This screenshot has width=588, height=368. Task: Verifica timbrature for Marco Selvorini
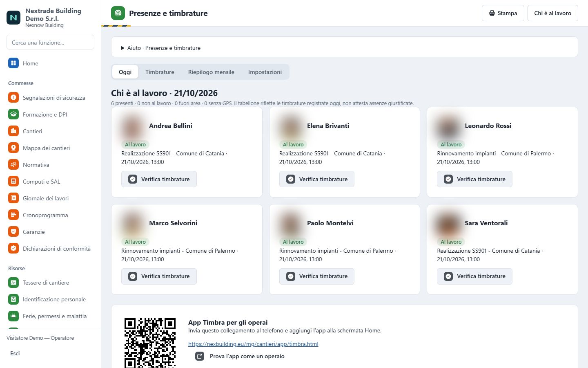point(159,276)
